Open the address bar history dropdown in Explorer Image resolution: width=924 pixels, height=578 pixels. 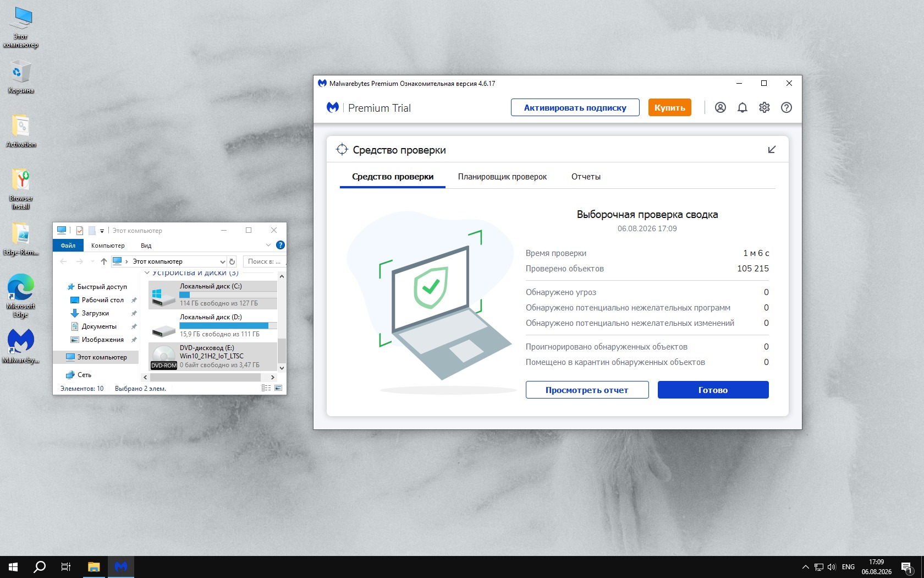click(222, 261)
